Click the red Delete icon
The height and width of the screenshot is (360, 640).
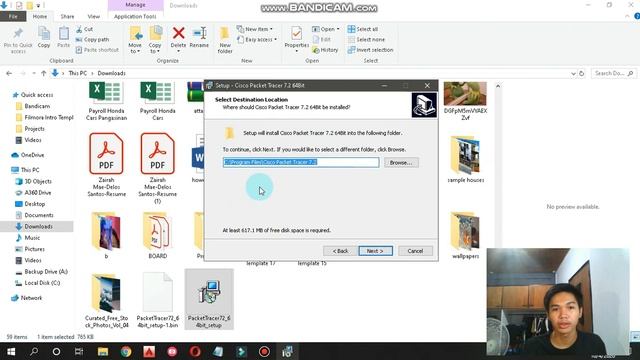point(178,33)
